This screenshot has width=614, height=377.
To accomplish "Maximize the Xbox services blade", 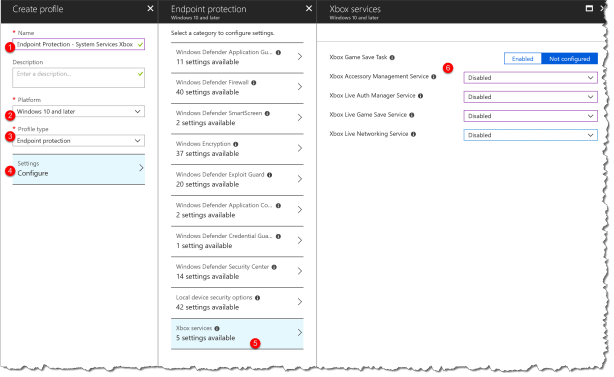I will tap(589, 8).
